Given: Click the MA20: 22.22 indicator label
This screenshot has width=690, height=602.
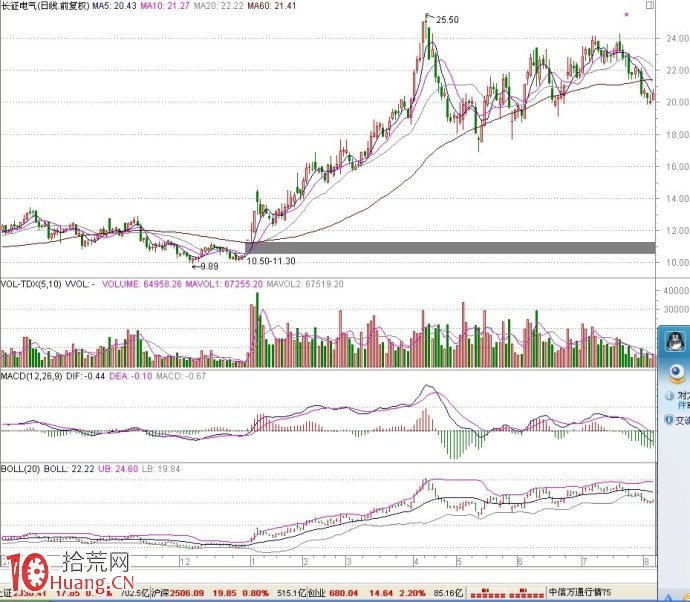Looking at the screenshot, I should point(218,6).
